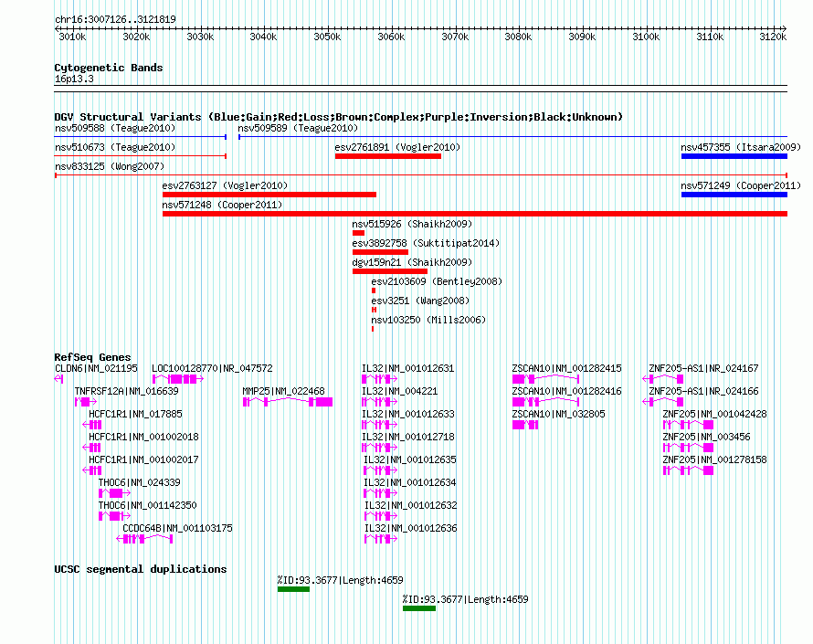
Task: Click the IL32|NM_001012632 gene glyph
Action: point(381,516)
